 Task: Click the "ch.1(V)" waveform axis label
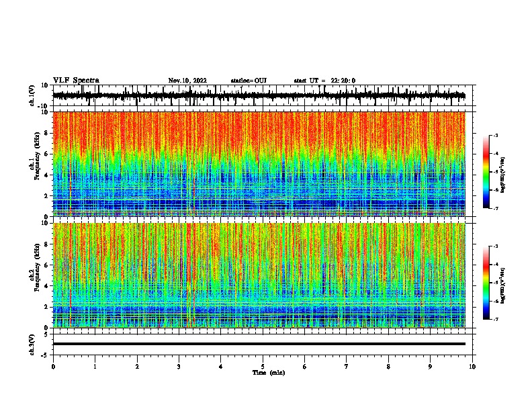[x=32, y=95]
